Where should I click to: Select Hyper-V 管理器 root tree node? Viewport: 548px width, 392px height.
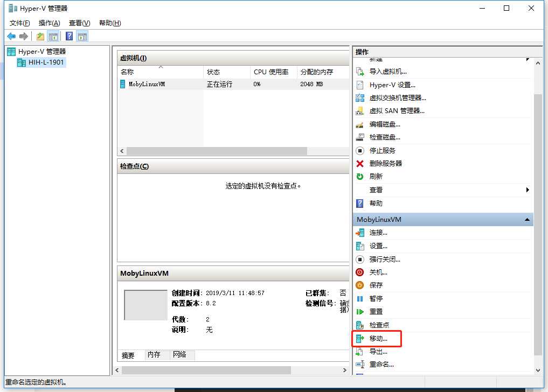(x=42, y=52)
